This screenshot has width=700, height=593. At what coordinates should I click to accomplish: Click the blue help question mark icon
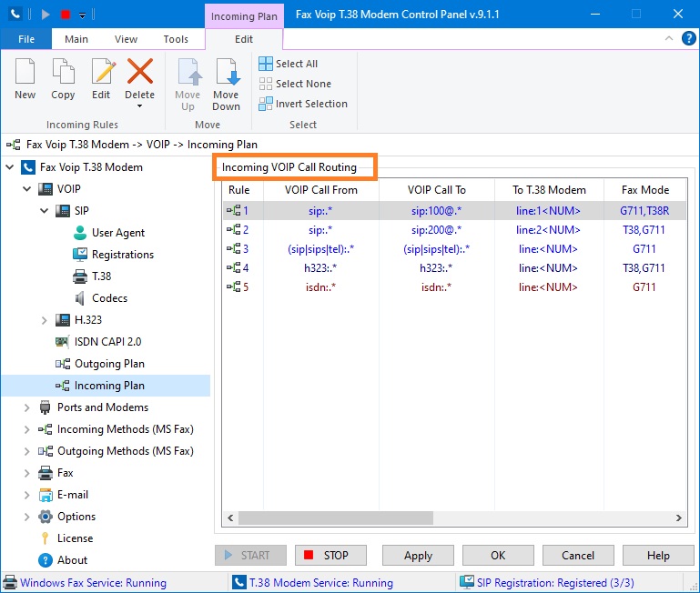click(688, 39)
